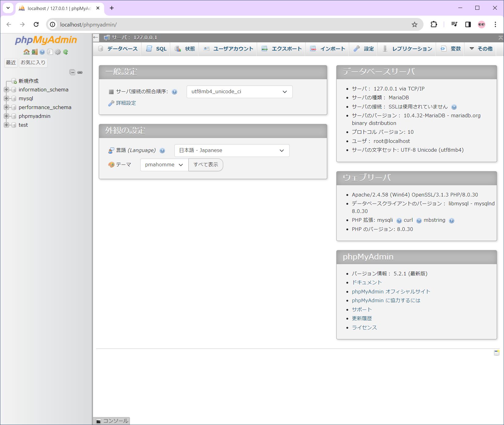Click database icon next to mysql

[x=13, y=98]
